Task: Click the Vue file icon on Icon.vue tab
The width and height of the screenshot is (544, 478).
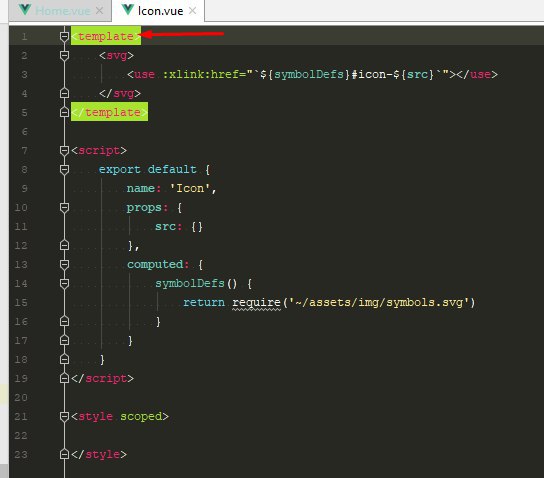Action: (x=128, y=10)
